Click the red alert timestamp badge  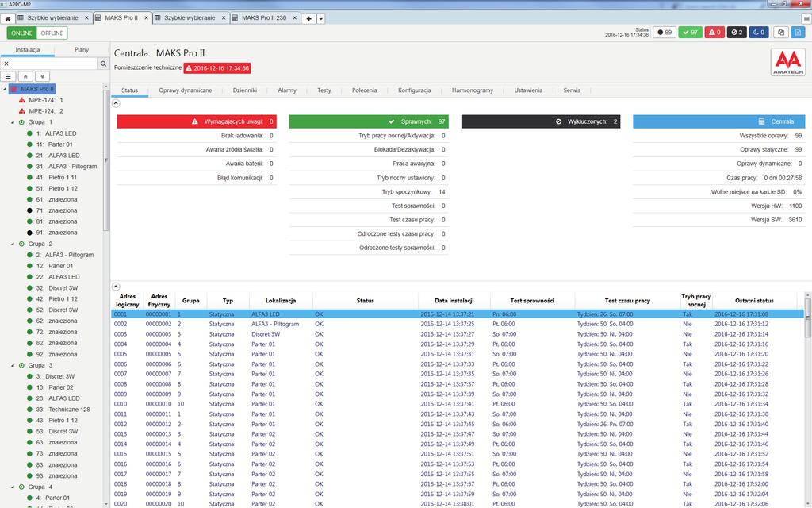pos(217,68)
